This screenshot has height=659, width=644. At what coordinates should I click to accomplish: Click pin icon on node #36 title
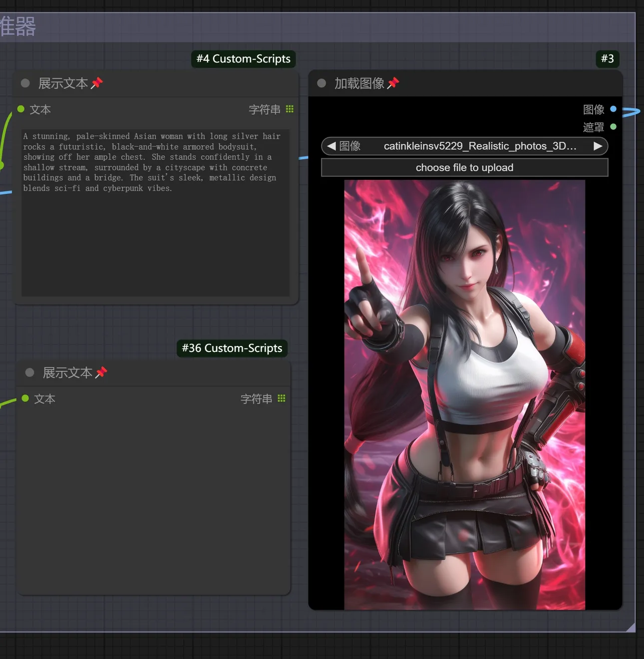pyautogui.click(x=101, y=372)
